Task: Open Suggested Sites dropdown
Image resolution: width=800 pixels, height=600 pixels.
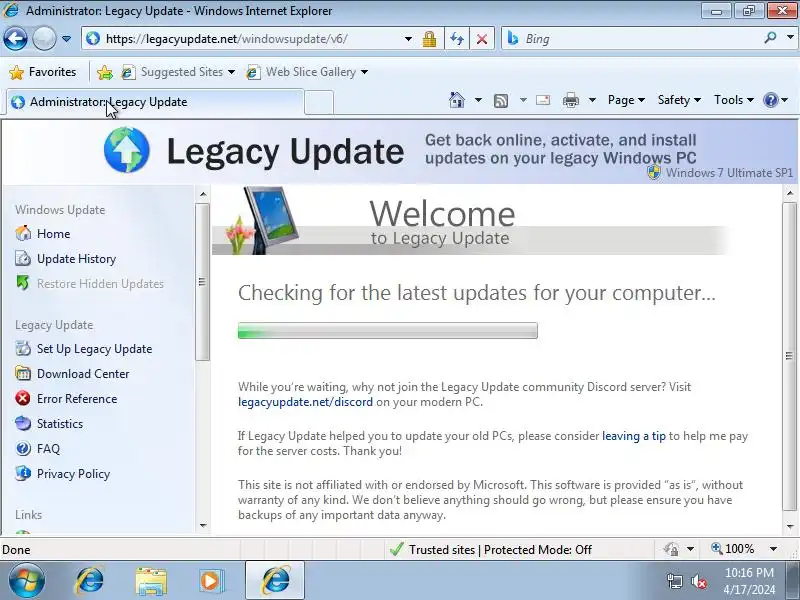Action: pyautogui.click(x=179, y=72)
